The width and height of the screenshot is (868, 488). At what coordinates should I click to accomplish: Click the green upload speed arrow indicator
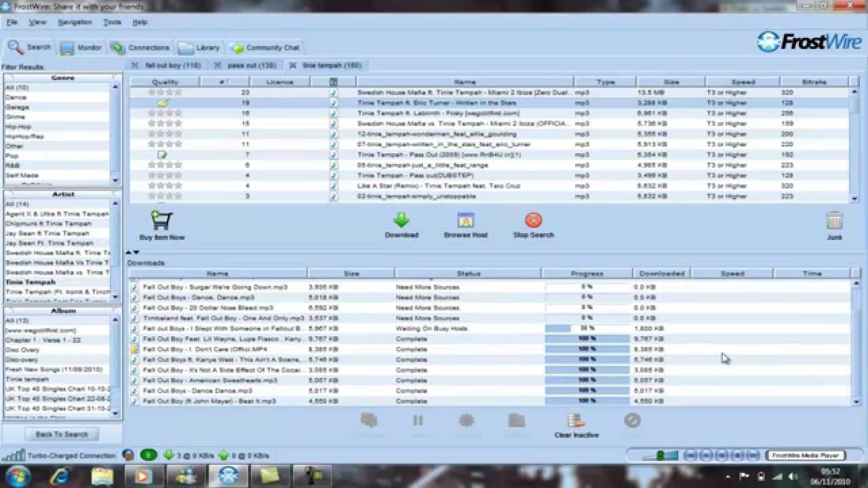tap(223, 455)
